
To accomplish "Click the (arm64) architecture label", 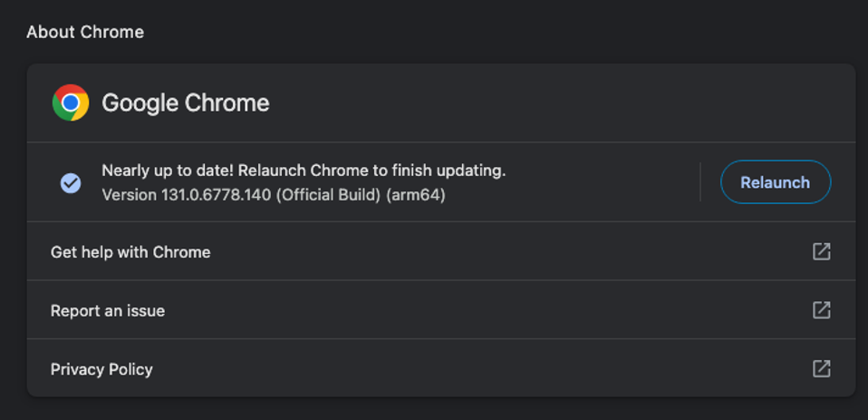I will (416, 195).
